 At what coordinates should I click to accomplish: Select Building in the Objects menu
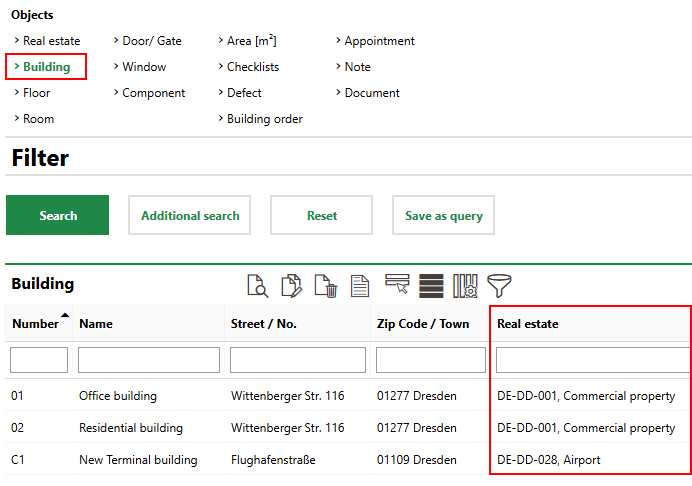click(46, 67)
